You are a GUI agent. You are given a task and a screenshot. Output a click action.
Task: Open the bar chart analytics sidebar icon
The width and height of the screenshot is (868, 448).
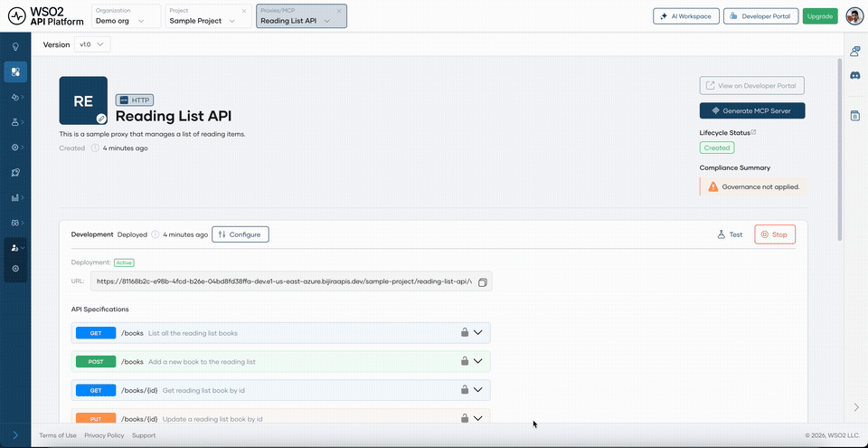point(15,197)
